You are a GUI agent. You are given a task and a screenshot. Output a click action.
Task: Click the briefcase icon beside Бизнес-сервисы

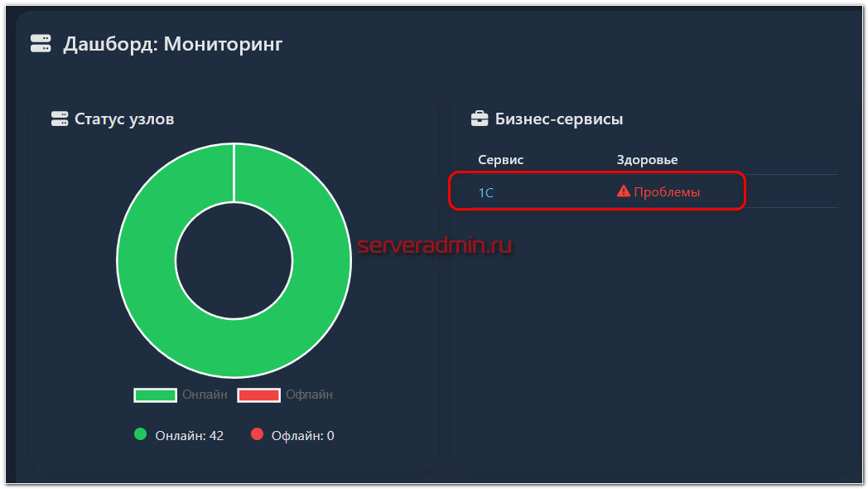pyautogui.click(x=480, y=119)
